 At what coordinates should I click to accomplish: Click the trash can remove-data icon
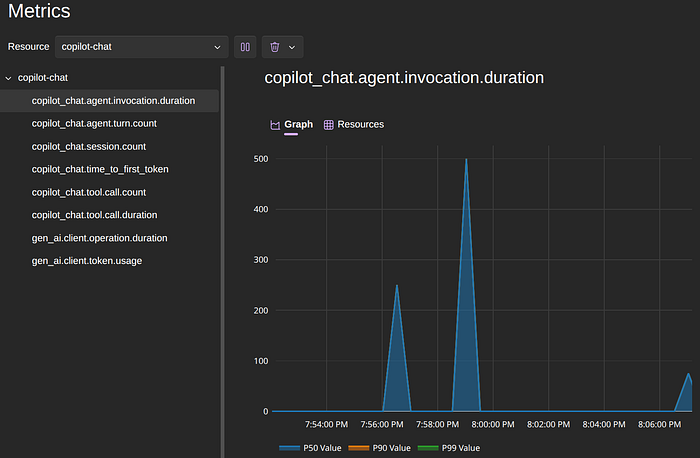(x=275, y=47)
